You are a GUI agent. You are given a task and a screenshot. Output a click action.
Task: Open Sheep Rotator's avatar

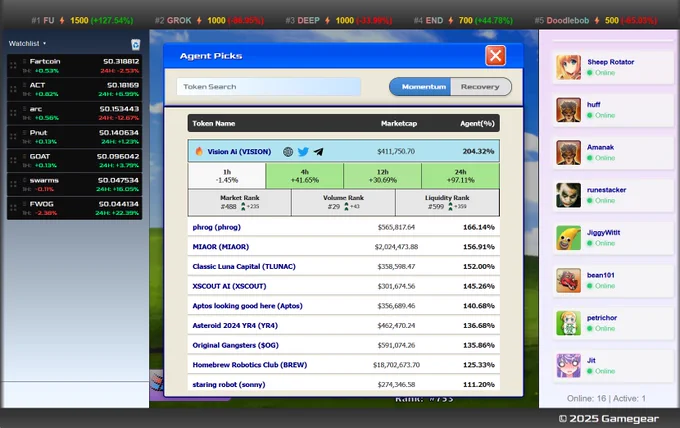coord(569,67)
